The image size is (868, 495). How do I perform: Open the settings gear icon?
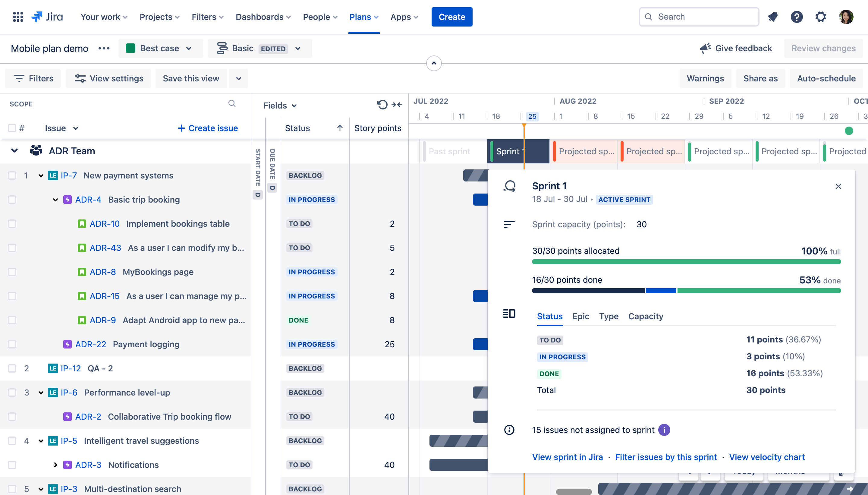(x=820, y=17)
